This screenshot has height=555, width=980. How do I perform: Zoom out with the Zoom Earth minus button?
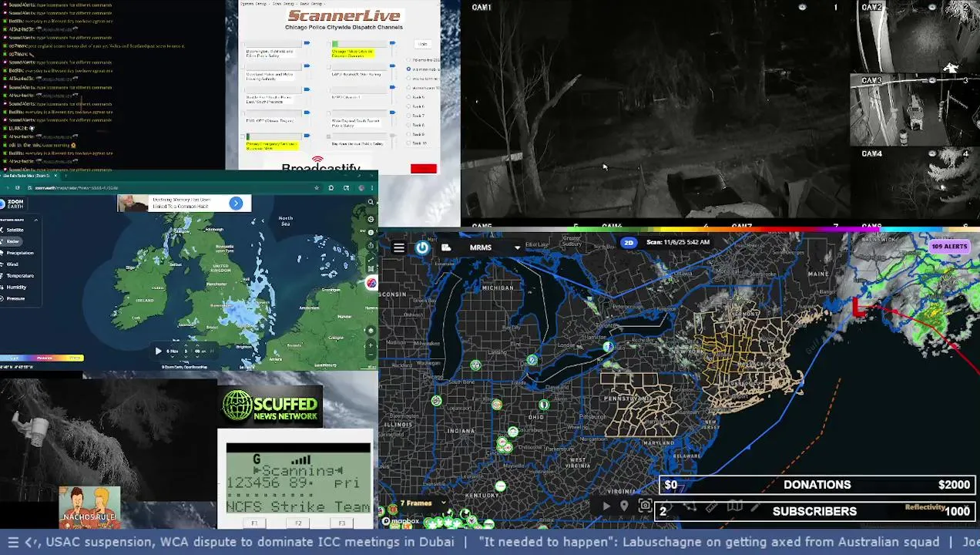pyautogui.click(x=371, y=354)
